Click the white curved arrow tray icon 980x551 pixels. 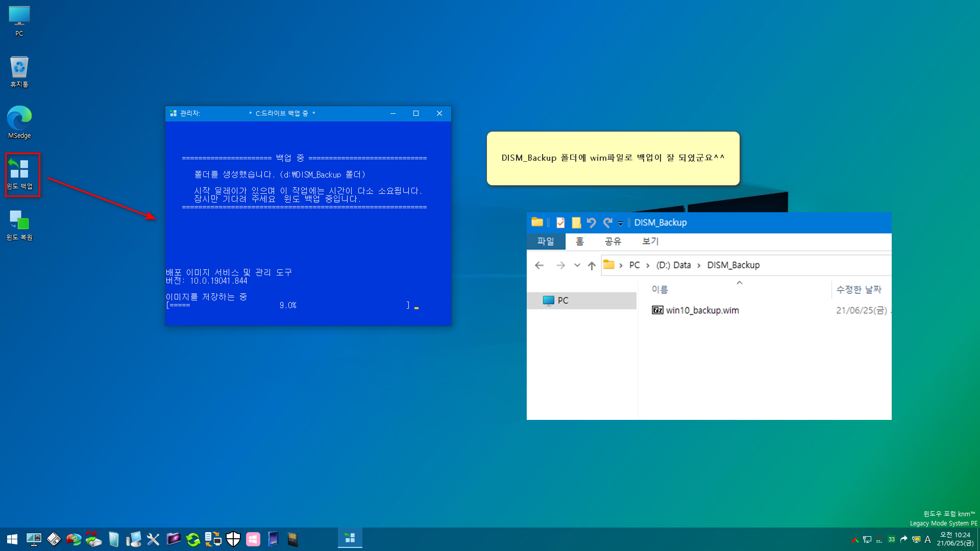click(904, 539)
